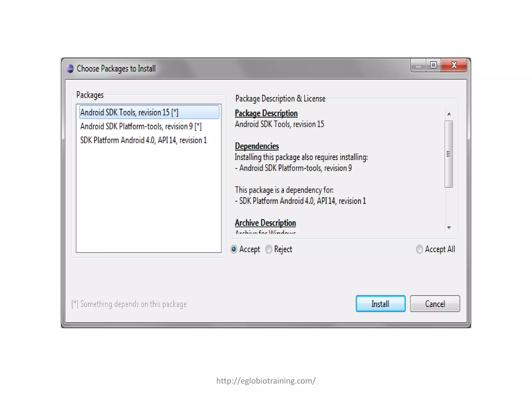532x399 pixels.
Task: Click the Dependencies heading
Action: (x=257, y=146)
